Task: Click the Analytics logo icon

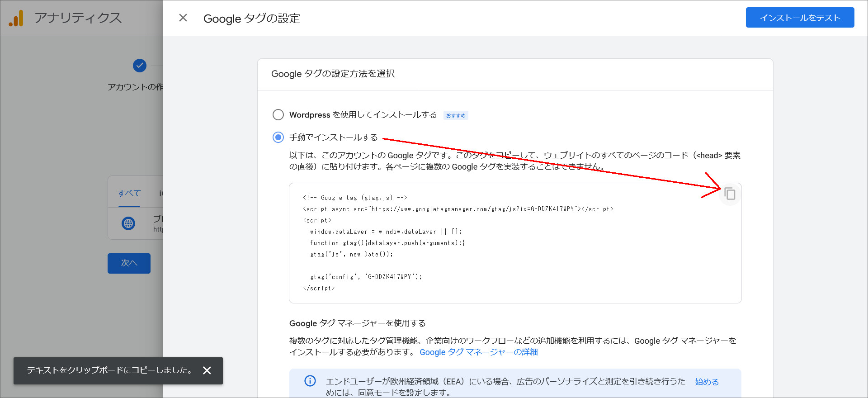Action: (16, 18)
